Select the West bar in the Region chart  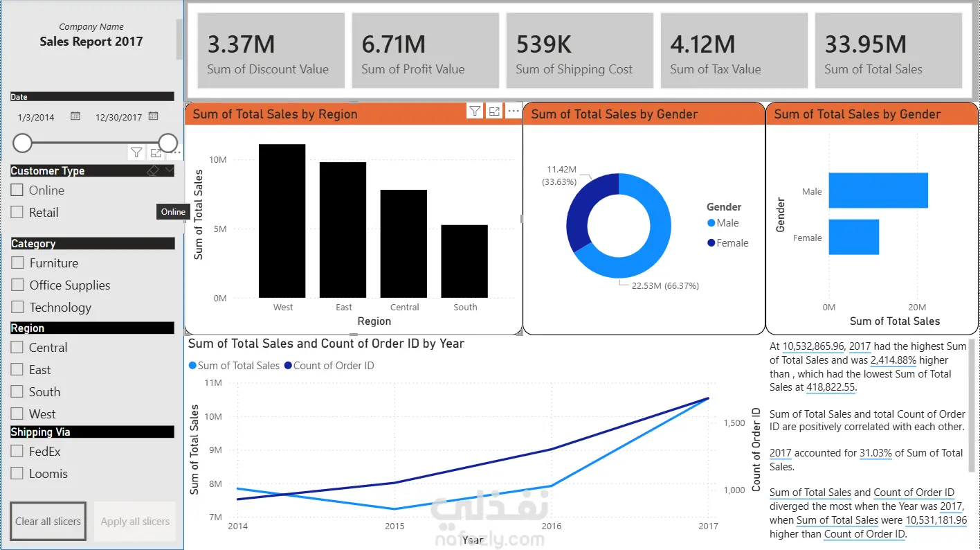282,221
